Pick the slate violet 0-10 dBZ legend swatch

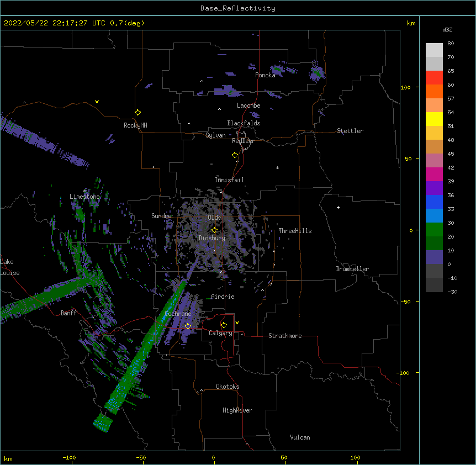tap(434, 257)
